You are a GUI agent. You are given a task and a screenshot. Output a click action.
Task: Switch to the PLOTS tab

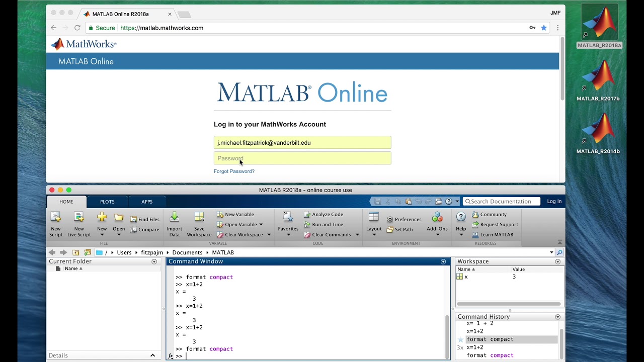tap(107, 202)
